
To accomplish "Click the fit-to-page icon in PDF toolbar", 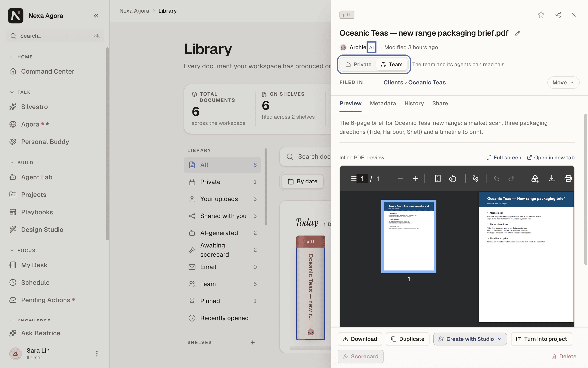I will pos(438,179).
